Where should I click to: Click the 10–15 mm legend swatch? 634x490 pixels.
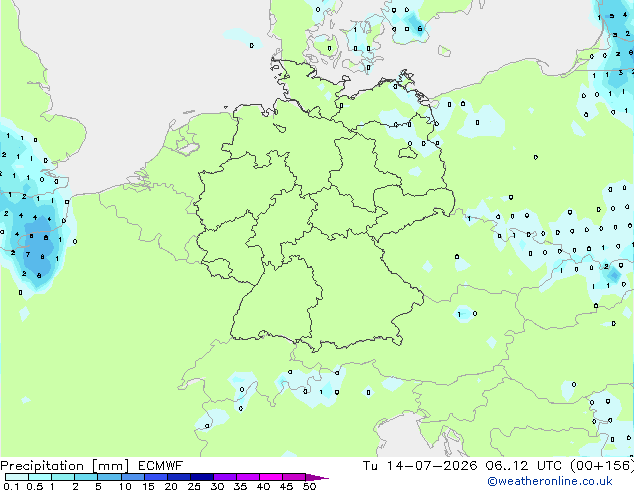tap(132, 477)
